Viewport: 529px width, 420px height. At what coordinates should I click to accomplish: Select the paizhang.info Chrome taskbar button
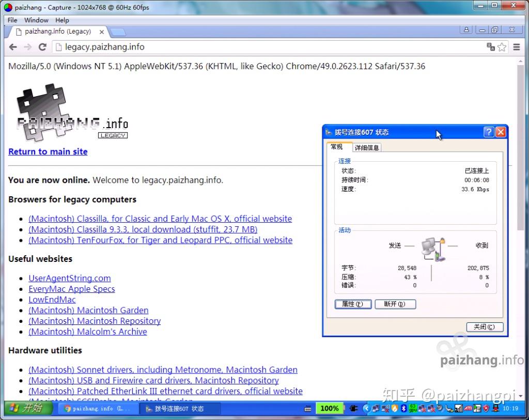tap(98, 409)
